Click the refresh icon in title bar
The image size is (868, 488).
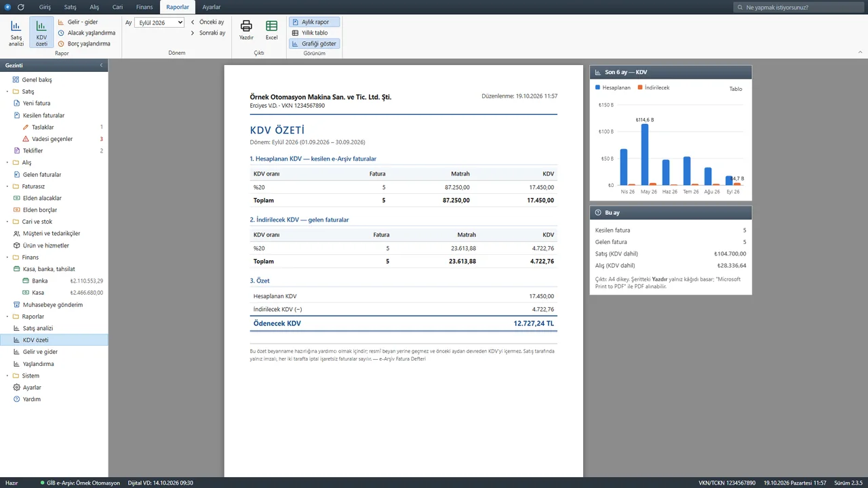click(x=21, y=7)
